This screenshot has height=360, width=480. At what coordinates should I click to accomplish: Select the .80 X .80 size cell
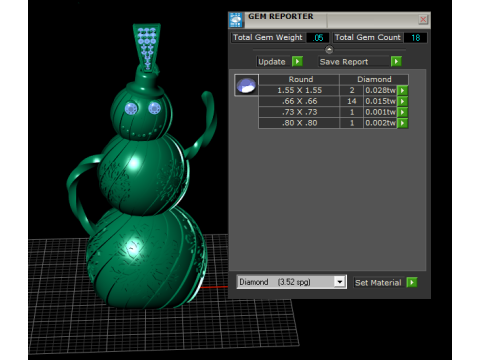click(x=299, y=123)
